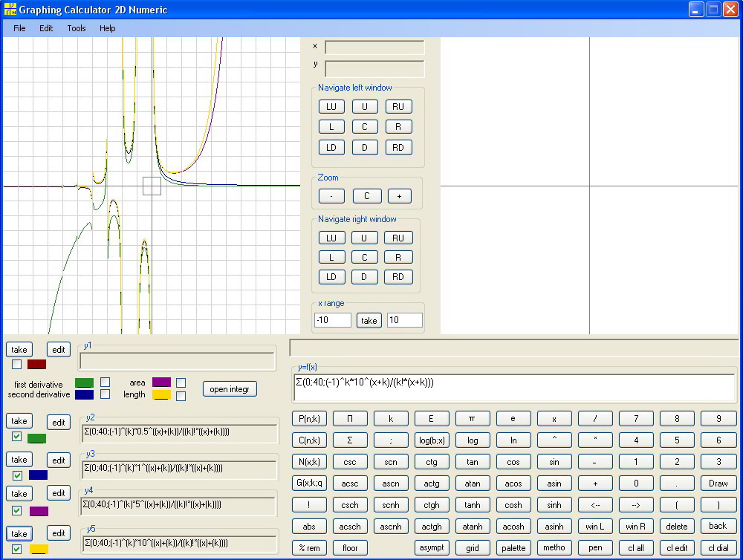
Task: Insert the floor function
Action: coord(350,548)
